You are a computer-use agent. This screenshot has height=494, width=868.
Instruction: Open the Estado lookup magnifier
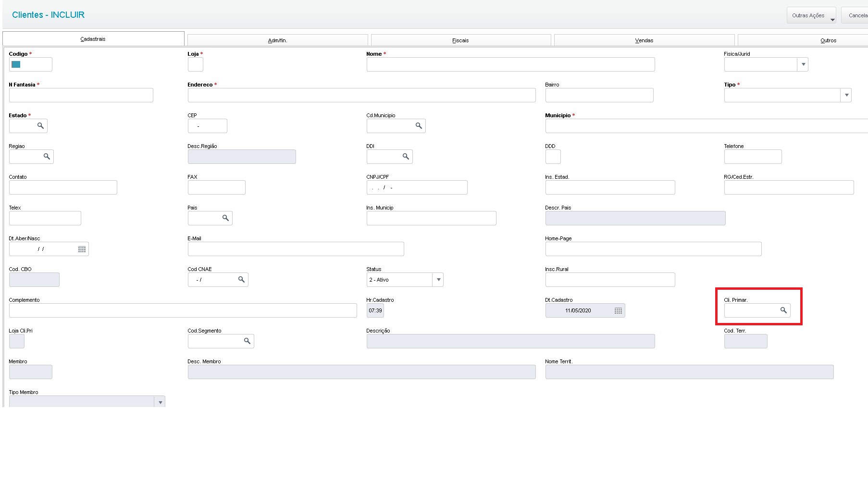[41, 125]
